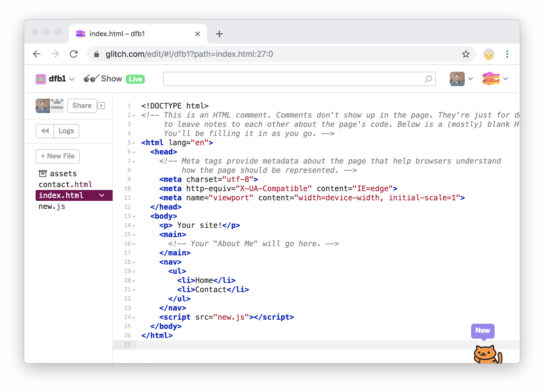Open new.js file in sidebar
Viewport: 544px width, 392px height.
[x=52, y=206]
